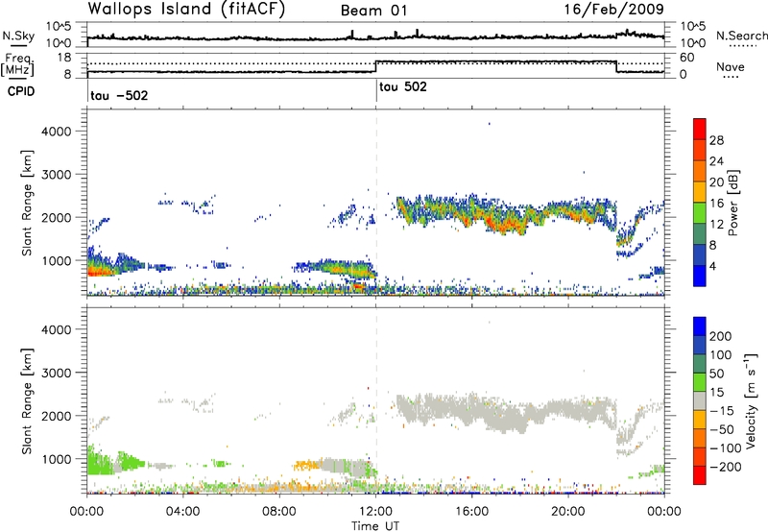This screenshot has width=768, height=532.
Task: Click the 'N.Sky' legend label
Action: coord(18,36)
